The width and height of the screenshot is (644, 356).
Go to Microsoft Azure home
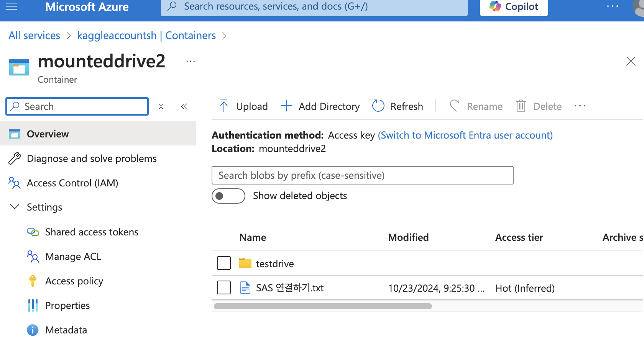tap(87, 7)
